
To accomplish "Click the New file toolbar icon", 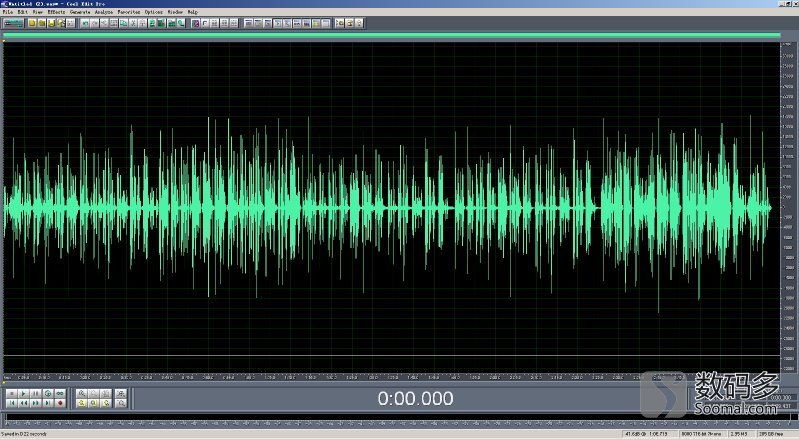I will click(x=32, y=23).
